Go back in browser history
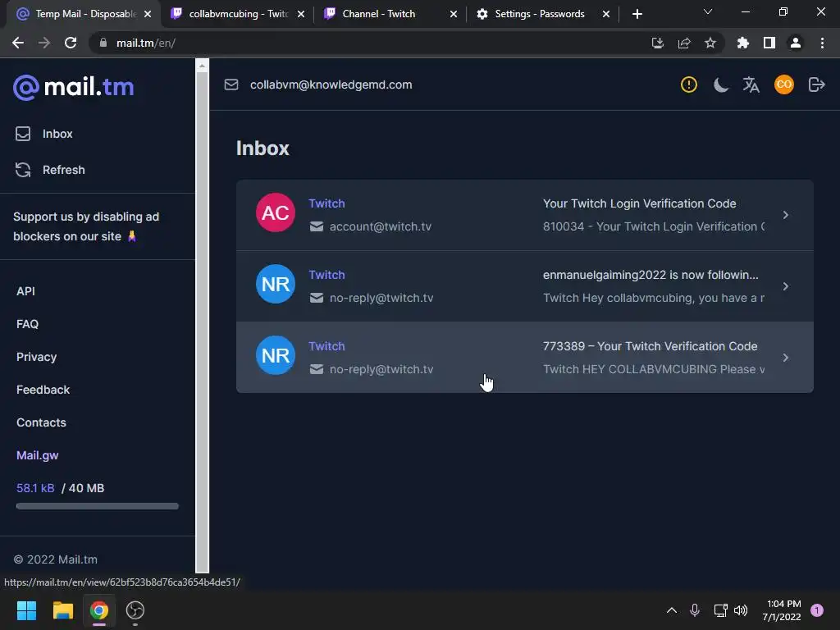Viewport: 840px width, 630px height. coord(18,43)
